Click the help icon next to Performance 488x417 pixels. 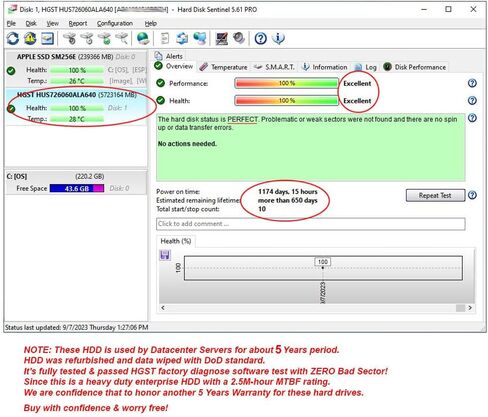[x=472, y=83]
